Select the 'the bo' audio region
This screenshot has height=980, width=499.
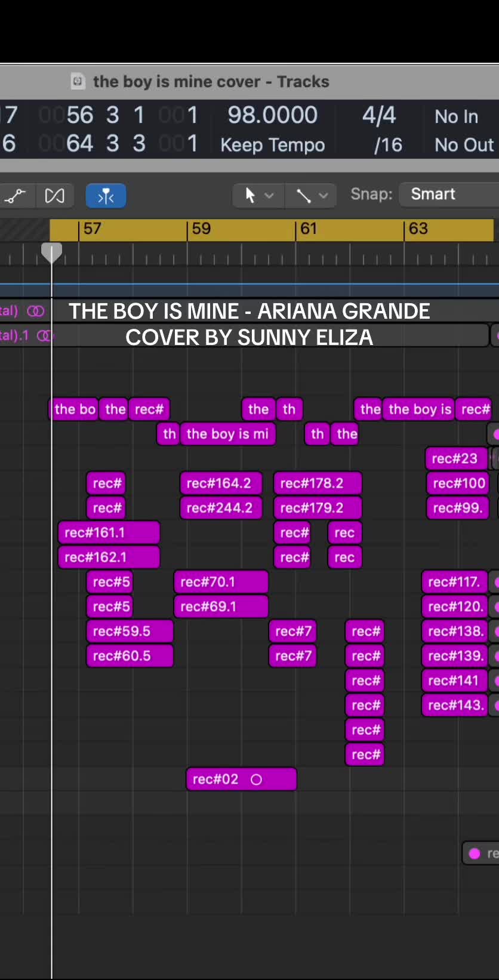click(x=74, y=409)
